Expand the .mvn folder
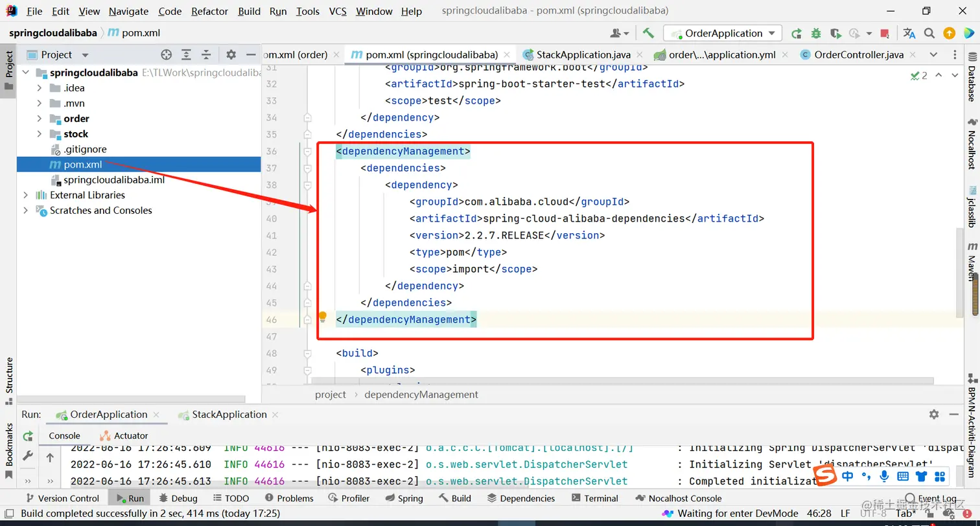 coord(40,103)
